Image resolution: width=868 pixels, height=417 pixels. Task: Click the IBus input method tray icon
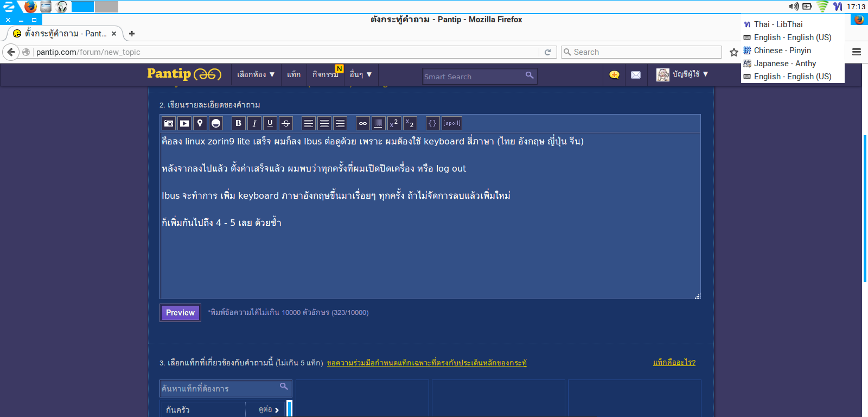[x=838, y=7]
